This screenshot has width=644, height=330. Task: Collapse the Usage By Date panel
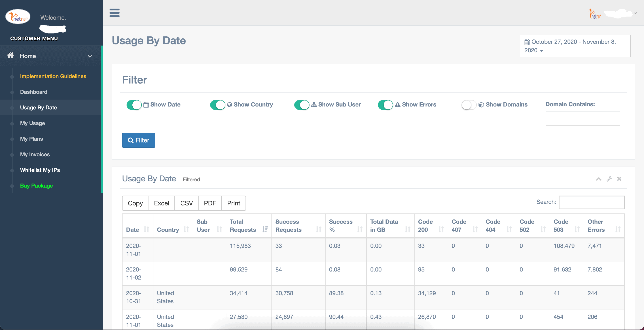pos(599,179)
